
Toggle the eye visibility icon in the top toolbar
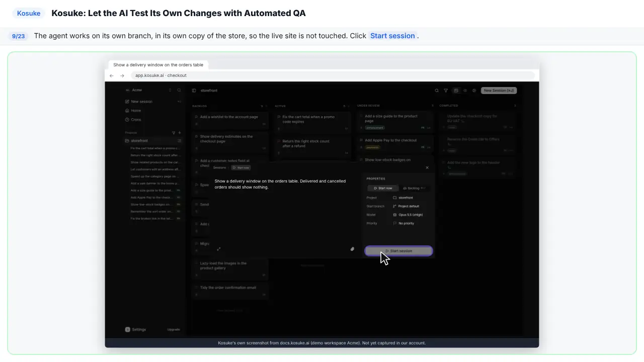[x=465, y=90]
